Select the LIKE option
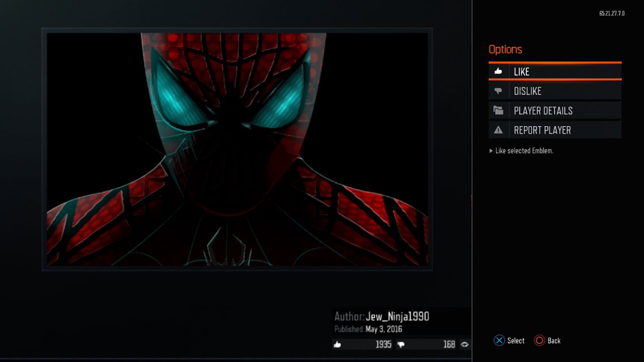Screen dimensions: 644x362 tap(555, 71)
